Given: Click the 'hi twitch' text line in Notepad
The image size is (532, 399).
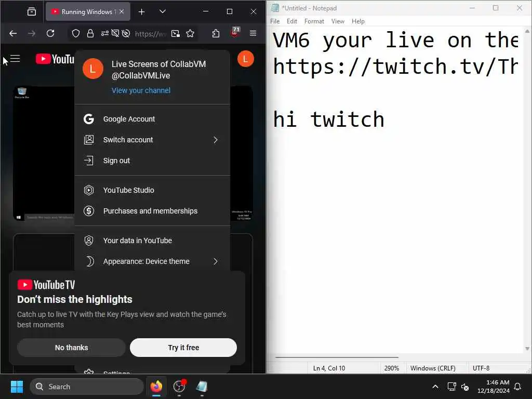Looking at the screenshot, I should [x=329, y=119].
